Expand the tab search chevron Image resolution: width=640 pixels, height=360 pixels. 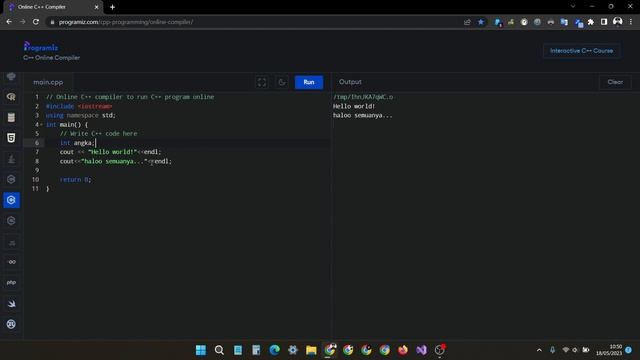coord(573,7)
